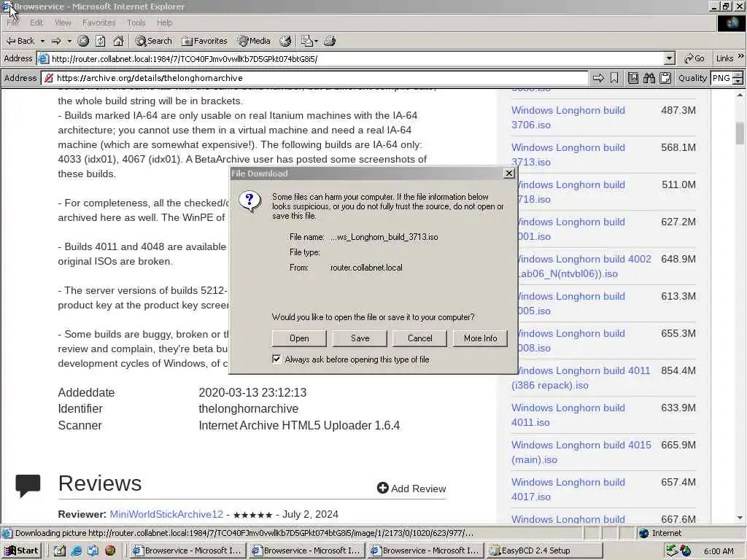Click the Go button next to the address bar
The image size is (747, 560).
pos(694,58)
